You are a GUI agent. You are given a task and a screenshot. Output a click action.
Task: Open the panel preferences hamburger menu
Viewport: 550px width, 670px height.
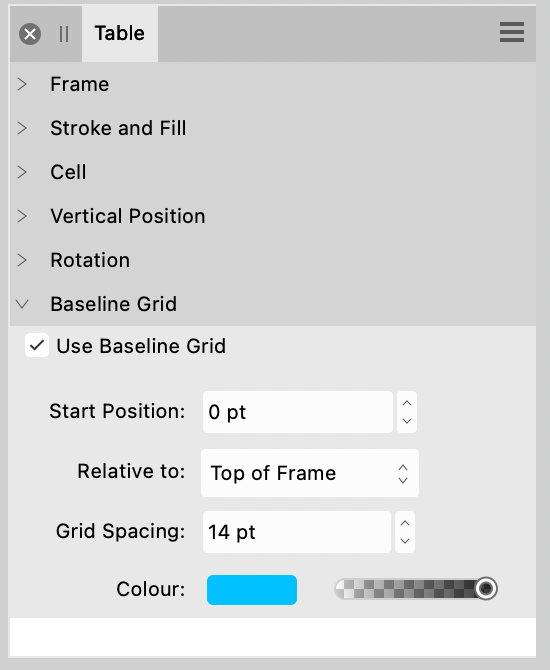click(x=512, y=32)
